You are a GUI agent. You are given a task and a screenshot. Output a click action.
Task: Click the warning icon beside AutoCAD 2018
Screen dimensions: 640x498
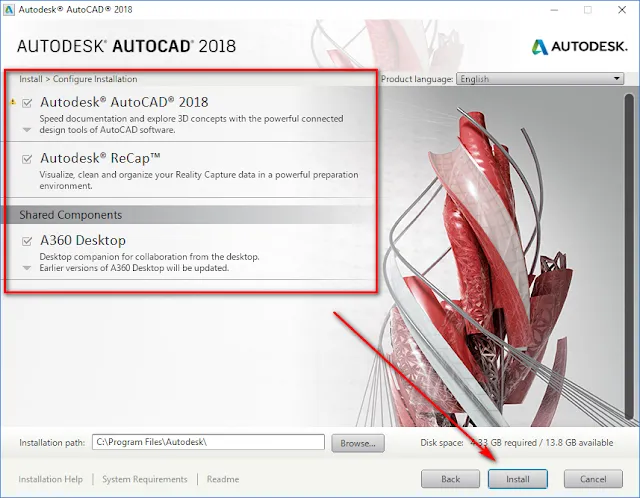tap(13, 102)
